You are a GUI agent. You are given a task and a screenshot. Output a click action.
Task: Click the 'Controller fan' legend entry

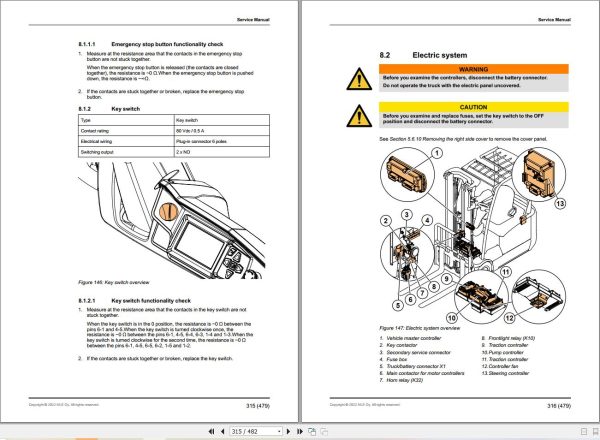pos(501,366)
